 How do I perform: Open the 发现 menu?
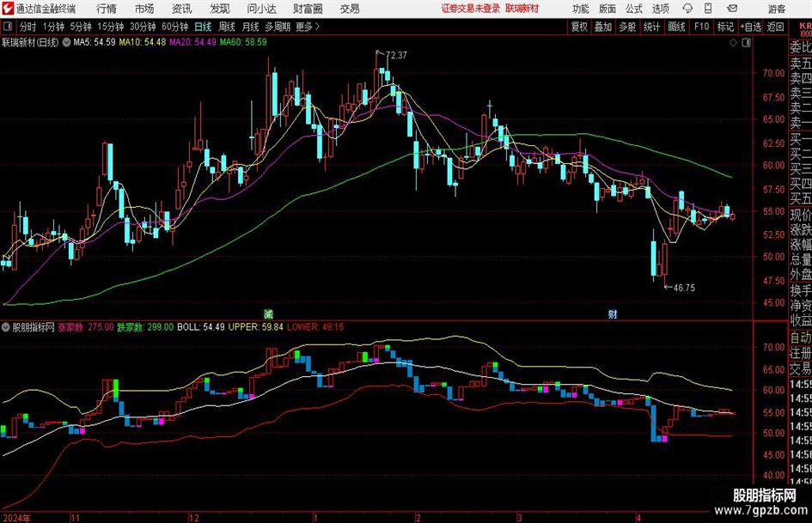click(x=220, y=9)
